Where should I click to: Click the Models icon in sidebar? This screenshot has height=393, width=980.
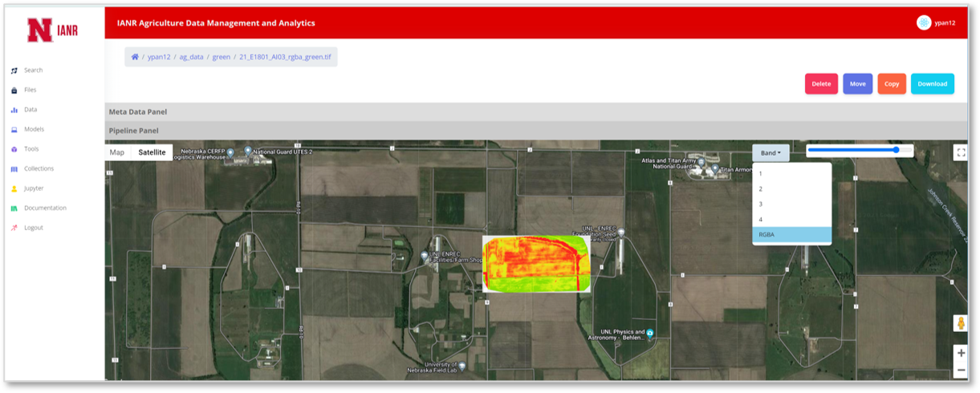(x=14, y=129)
